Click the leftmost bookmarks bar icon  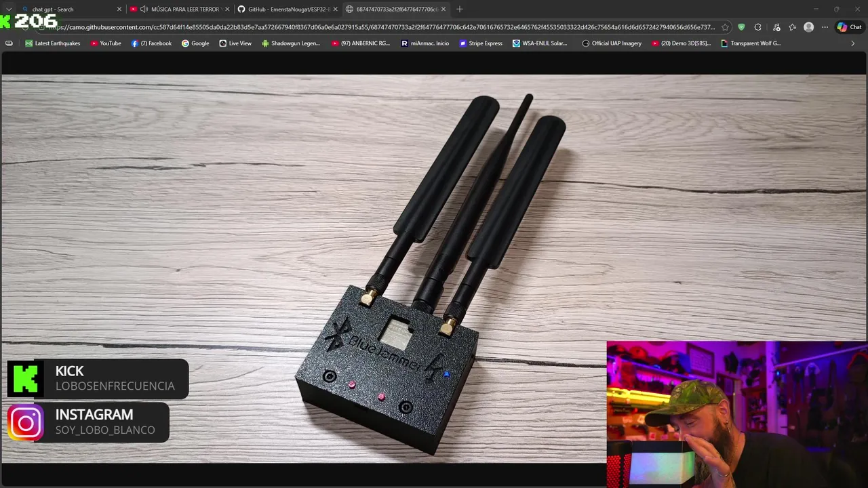point(9,43)
